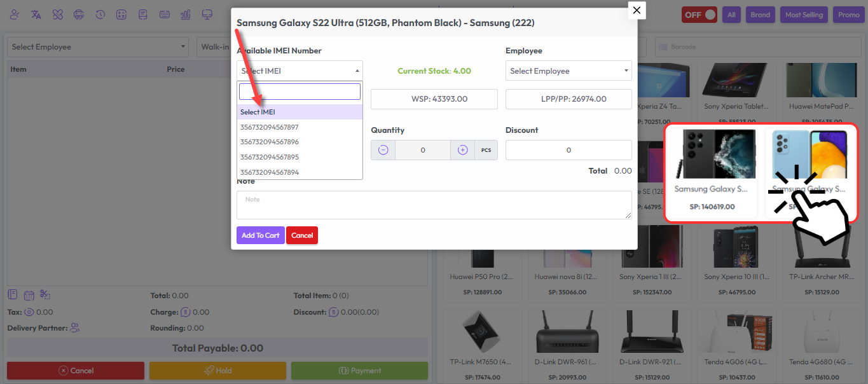Image resolution: width=868 pixels, height=384 pixels.
Task: Switch to the Most Selling filter
Action: tap(803, 14)
